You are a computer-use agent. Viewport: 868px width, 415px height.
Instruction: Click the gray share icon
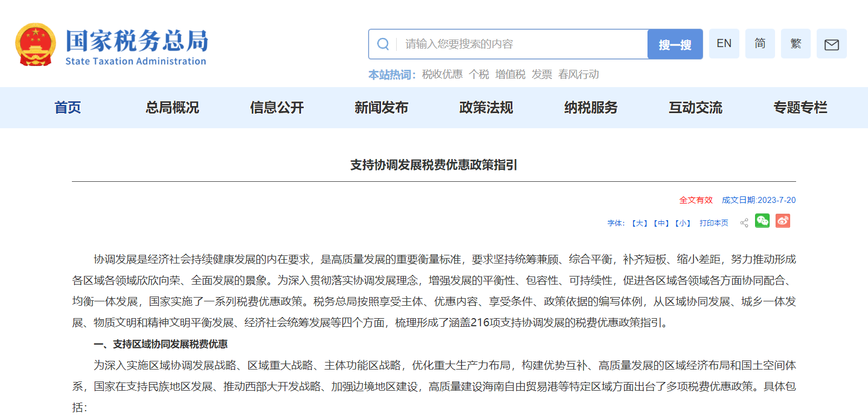click(x=744, y=223)
